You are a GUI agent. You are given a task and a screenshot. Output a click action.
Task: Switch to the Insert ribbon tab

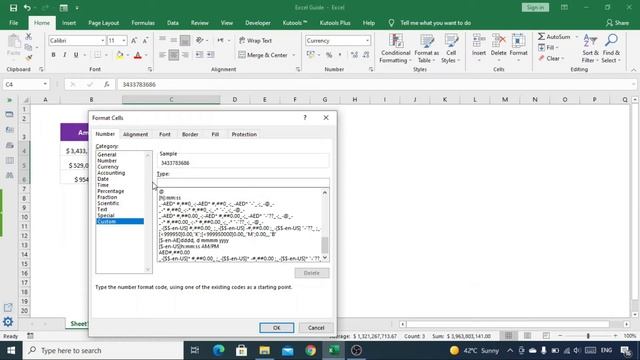point(69,23)
